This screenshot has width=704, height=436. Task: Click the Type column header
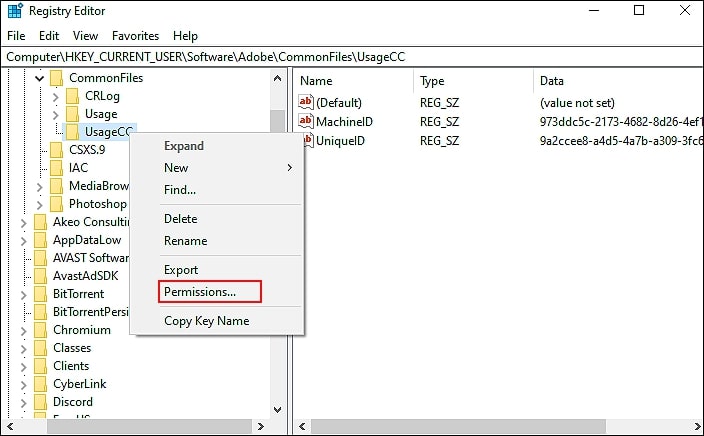pyautogui.click(x=474, y=81)
